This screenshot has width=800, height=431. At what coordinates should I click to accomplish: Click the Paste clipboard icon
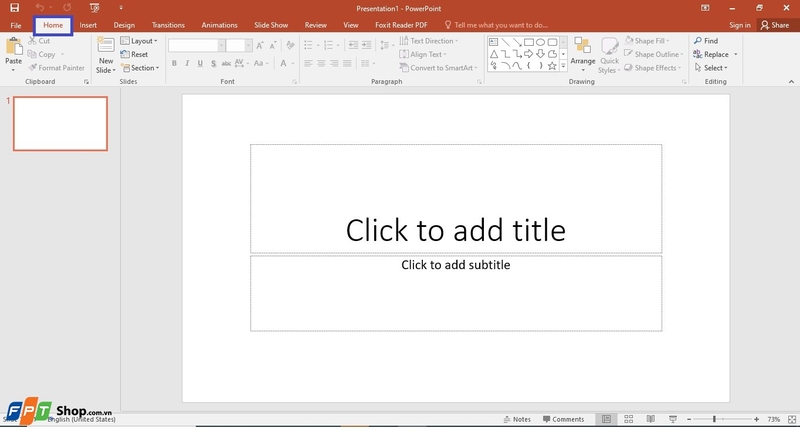[x=14, y=47]
